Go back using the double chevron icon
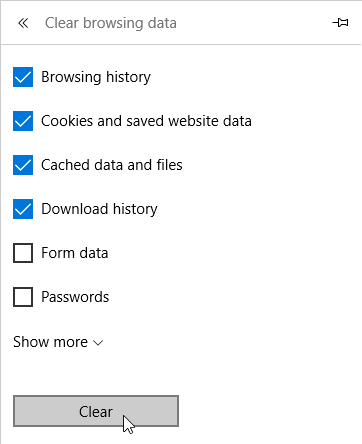This screenshot has width=362, height=444. click(x=23, y=23)
